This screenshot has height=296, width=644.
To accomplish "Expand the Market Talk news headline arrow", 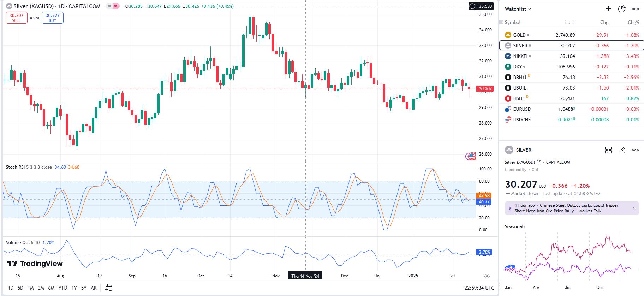I will pyautogui.click(x=633, y=208).
